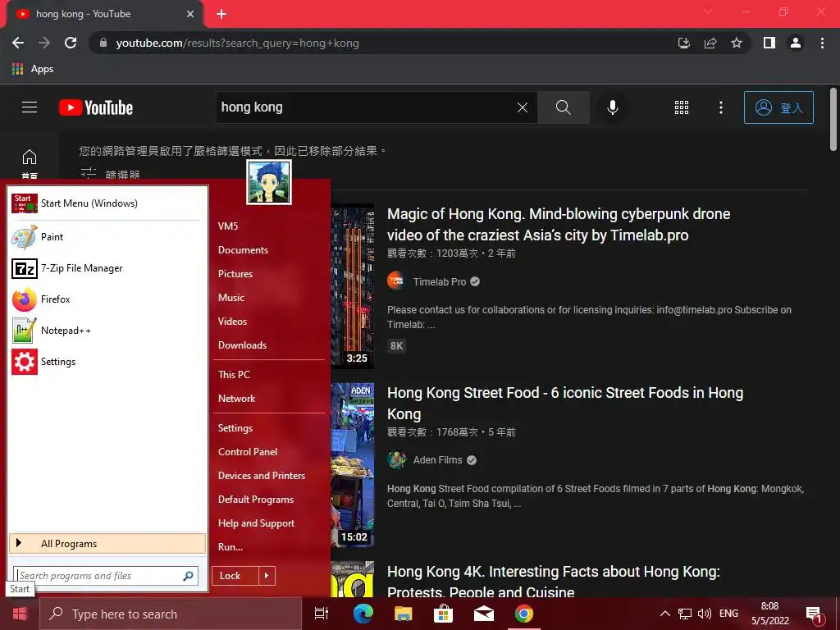Open Music folder link
Image resolution: width=840 pixels, height=630 pixels.
click(x=231, y=298)
